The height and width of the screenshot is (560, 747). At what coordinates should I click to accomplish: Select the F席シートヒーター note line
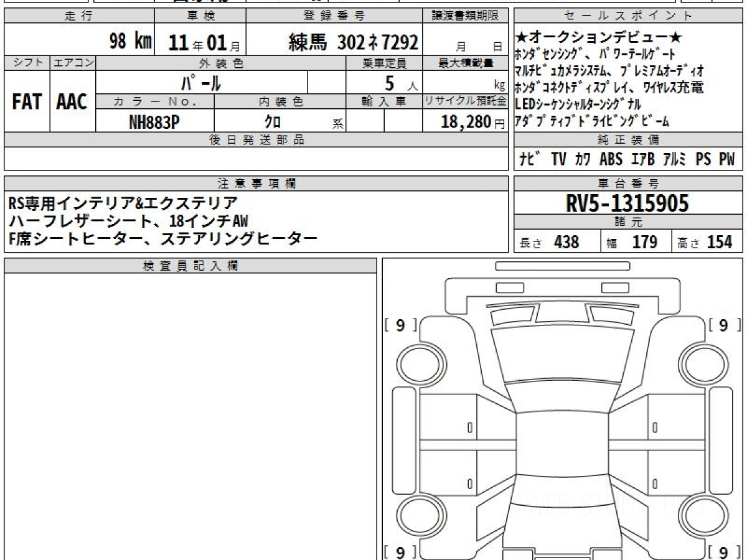click(163, 238)
